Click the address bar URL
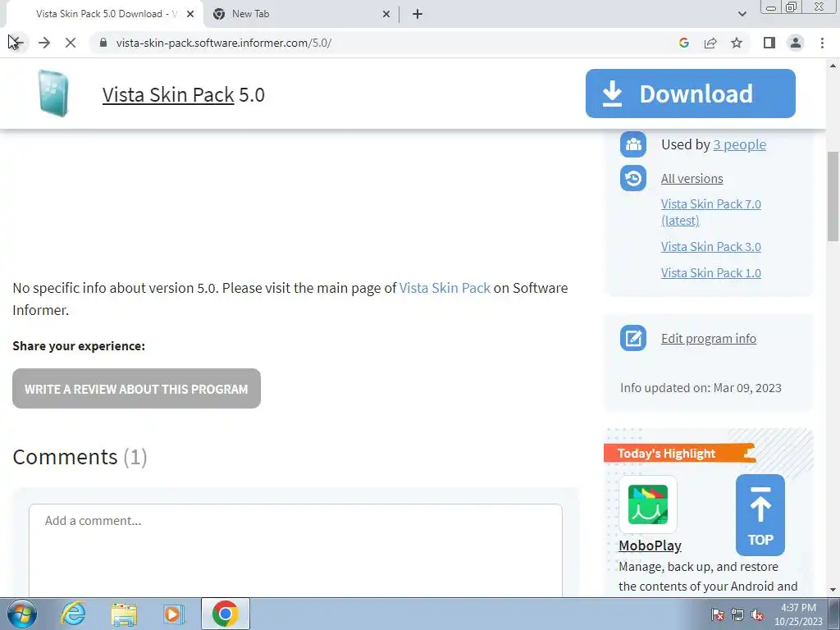This screenshot has height=630, width=840. (224, 43)
